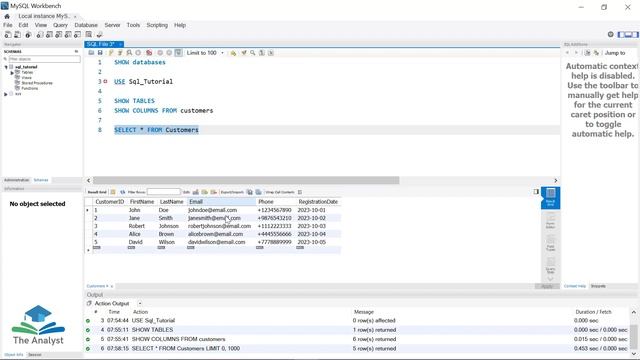Open the Workbench preferences gear icon

tap(611, 34)
